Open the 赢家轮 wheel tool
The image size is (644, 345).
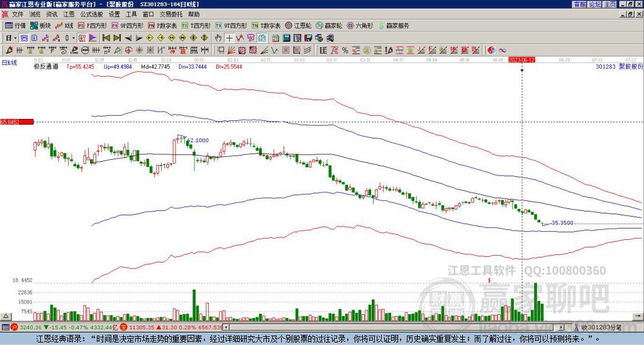pyautogui.click(x=329, y=25)
